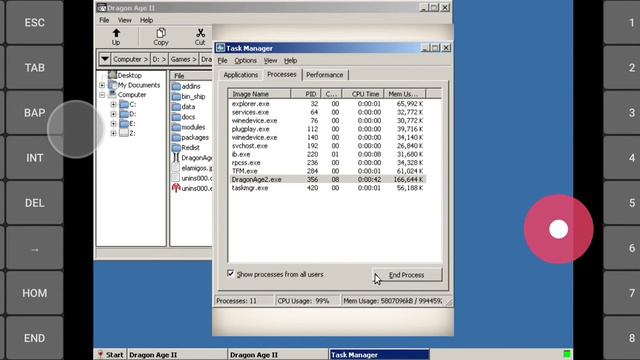The height and width of the screenshot is (360, 640).
Task: Open the Start menu on the taskbar
Action: (111, 355)
